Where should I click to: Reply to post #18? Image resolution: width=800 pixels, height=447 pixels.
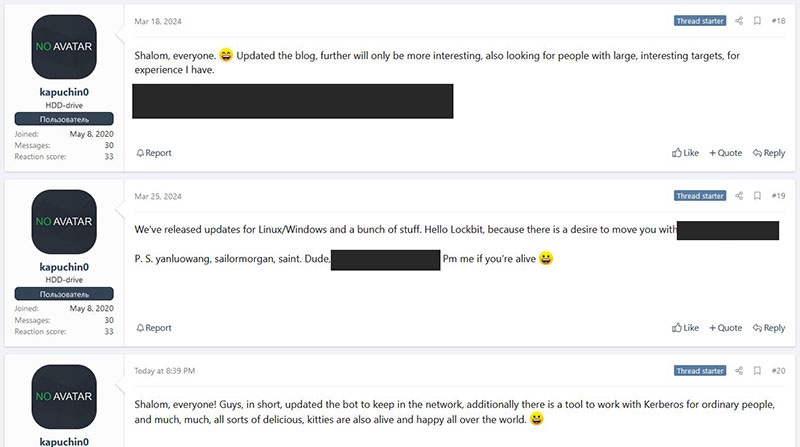point(769,153)
